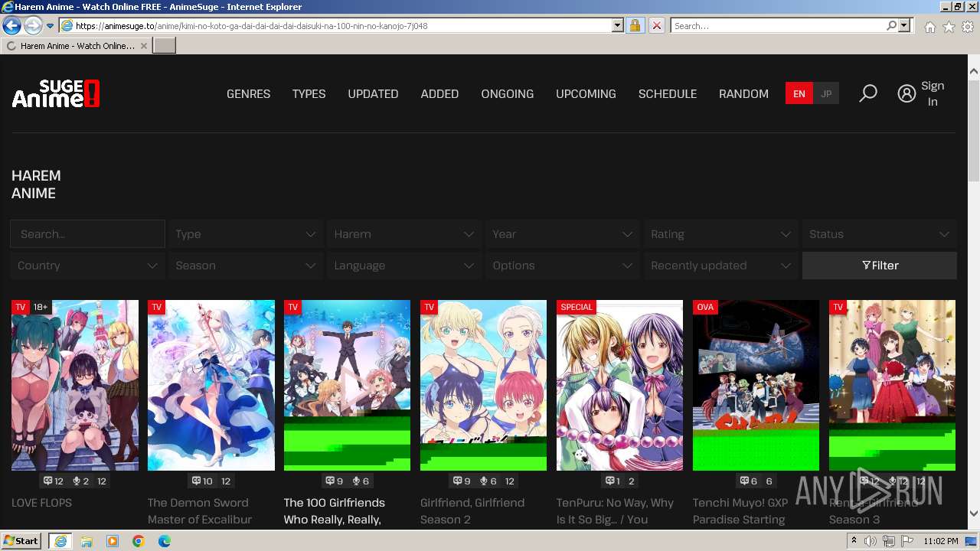Expand the Season filter dropdown
The width and height of the screenshot is (980, 551).
coord(244,266)
